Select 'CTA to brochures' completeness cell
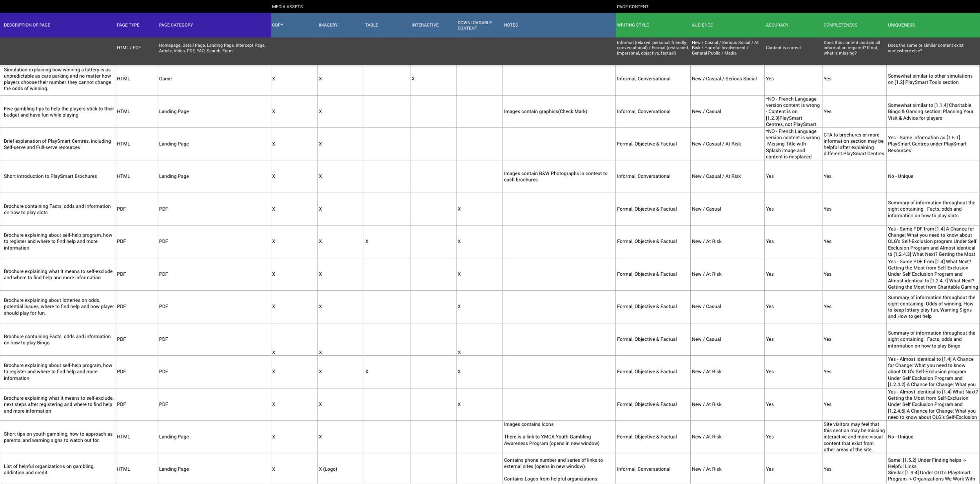Screen dimensions: 980x484 (x=854, y=144)
